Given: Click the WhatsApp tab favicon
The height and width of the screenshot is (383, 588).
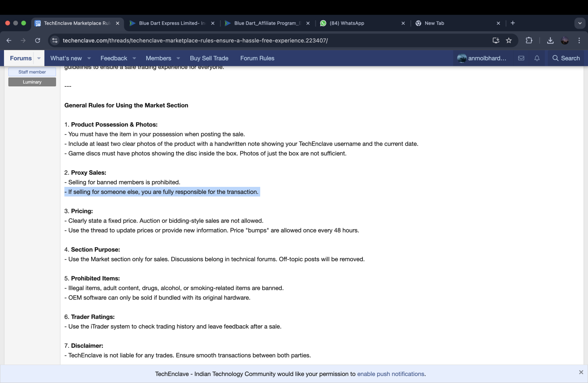Looking at the screenshot, I should point(323,23).
